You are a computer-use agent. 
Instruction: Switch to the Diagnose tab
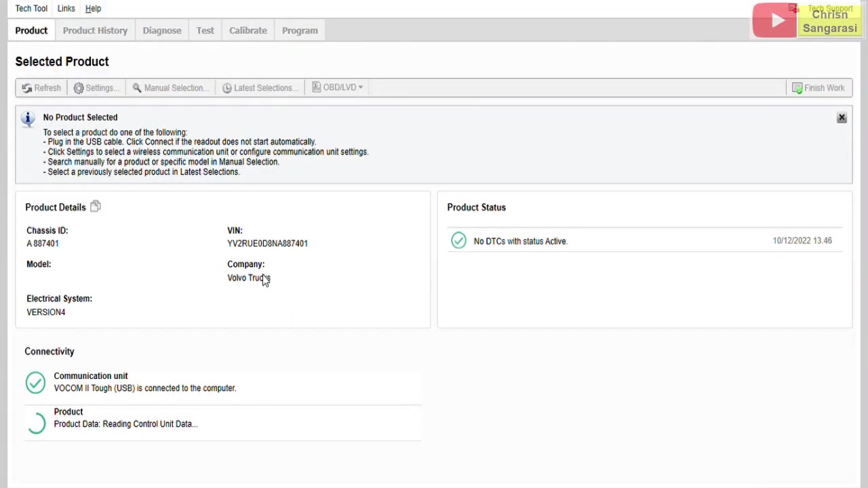[x=161, y=30]
